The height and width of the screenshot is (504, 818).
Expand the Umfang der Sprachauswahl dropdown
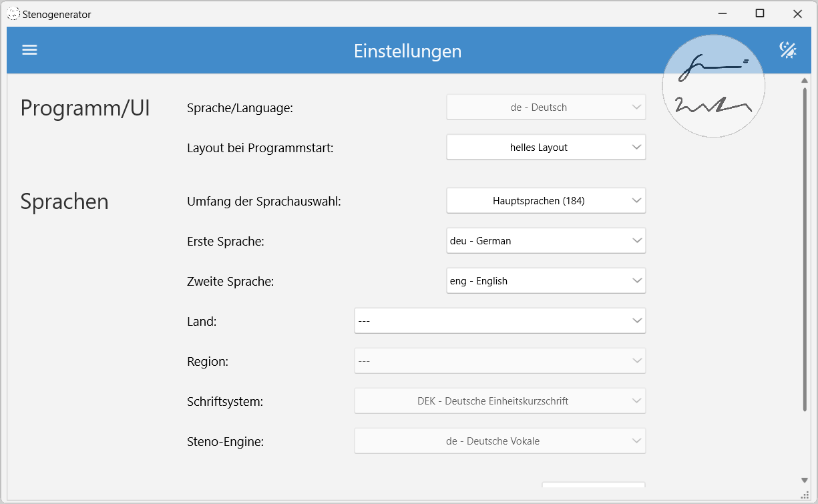(546, 201)
